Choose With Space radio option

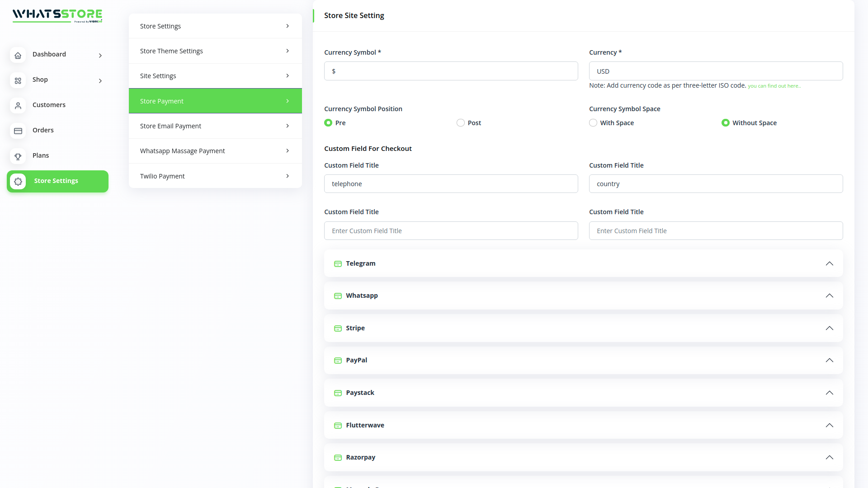(593, 123)
